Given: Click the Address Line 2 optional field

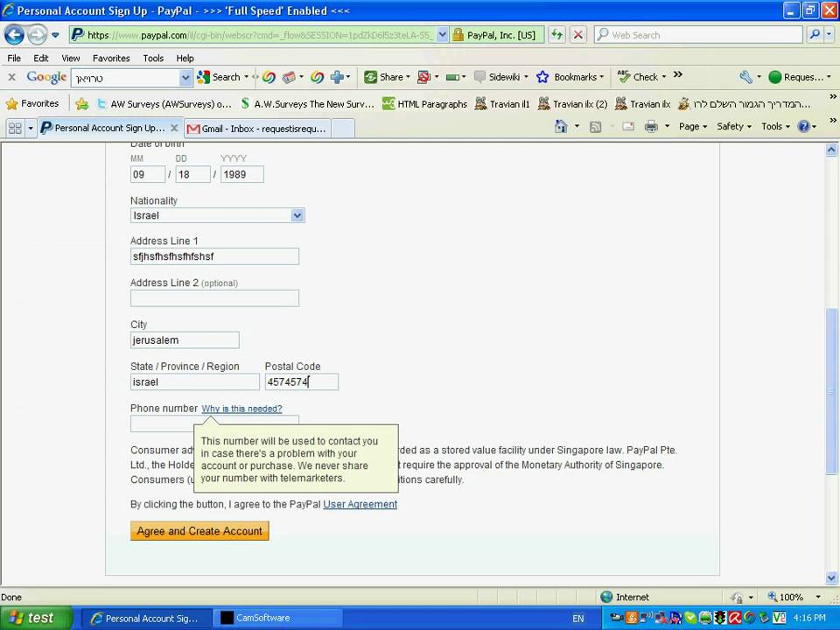Looking at the screenshot, I should pyautogui.click(x=215, y=297).
